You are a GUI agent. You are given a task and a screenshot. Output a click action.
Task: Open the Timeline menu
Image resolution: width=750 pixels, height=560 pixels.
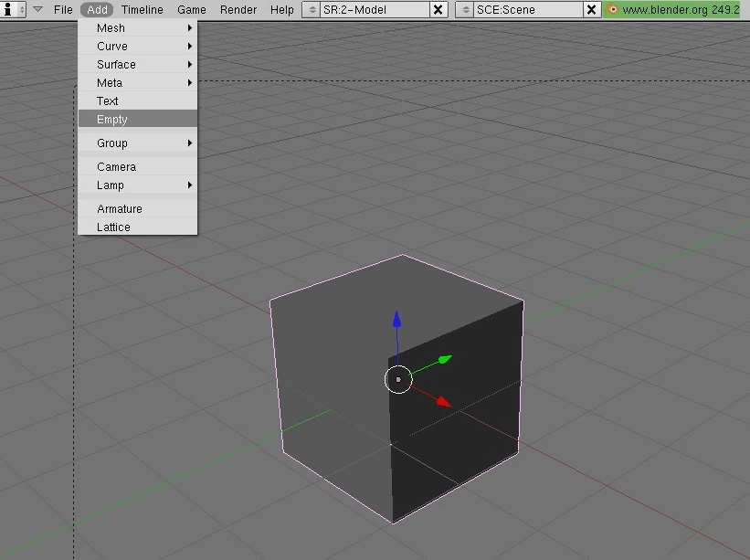click(x=143, y=9)
